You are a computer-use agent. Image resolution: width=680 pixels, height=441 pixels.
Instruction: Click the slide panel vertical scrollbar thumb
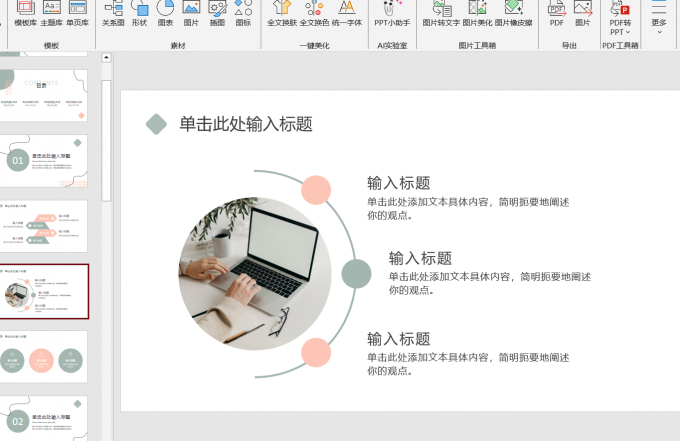[106, 140]
